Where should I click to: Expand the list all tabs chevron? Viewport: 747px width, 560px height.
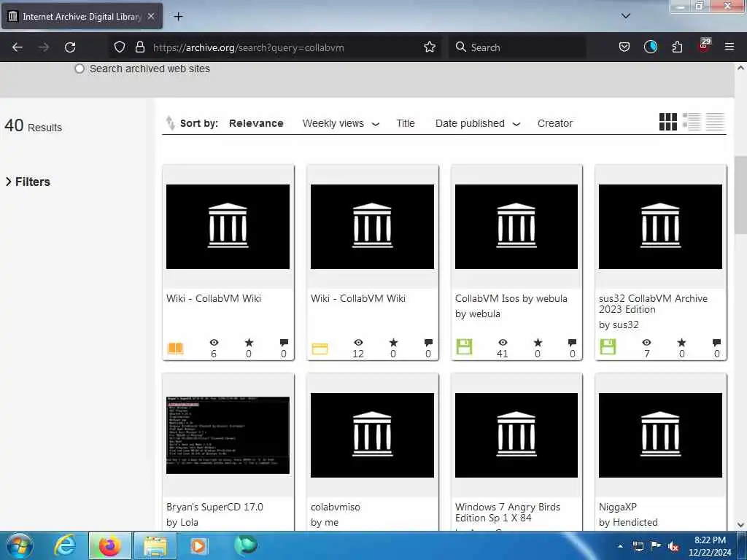tap(626, 16)
